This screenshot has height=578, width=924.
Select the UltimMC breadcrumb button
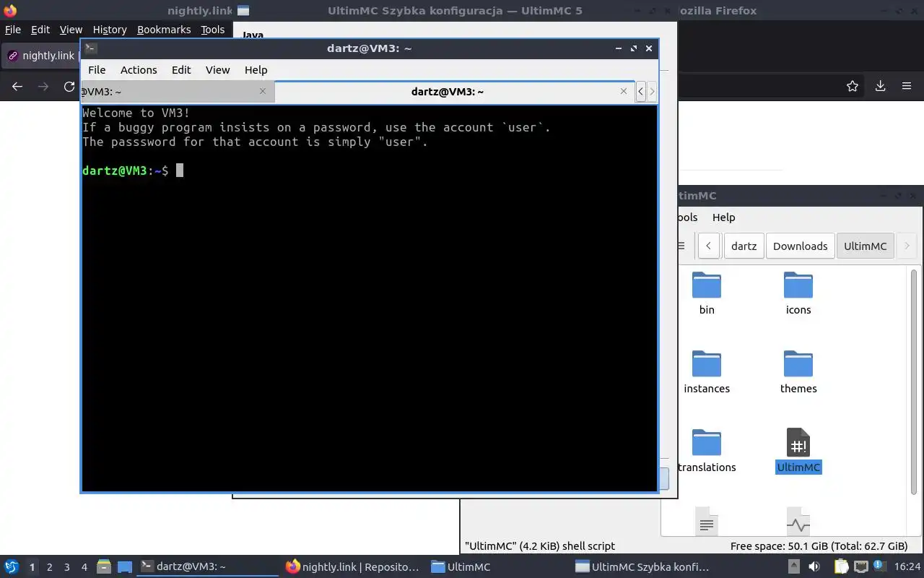point(865,246)
